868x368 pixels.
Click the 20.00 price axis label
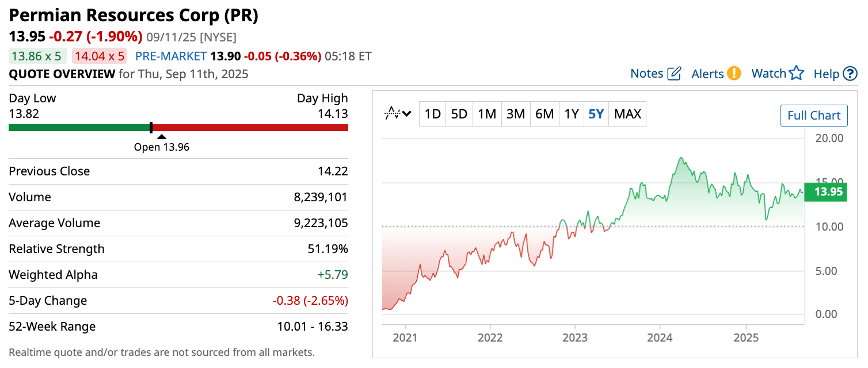coord(829,138)
